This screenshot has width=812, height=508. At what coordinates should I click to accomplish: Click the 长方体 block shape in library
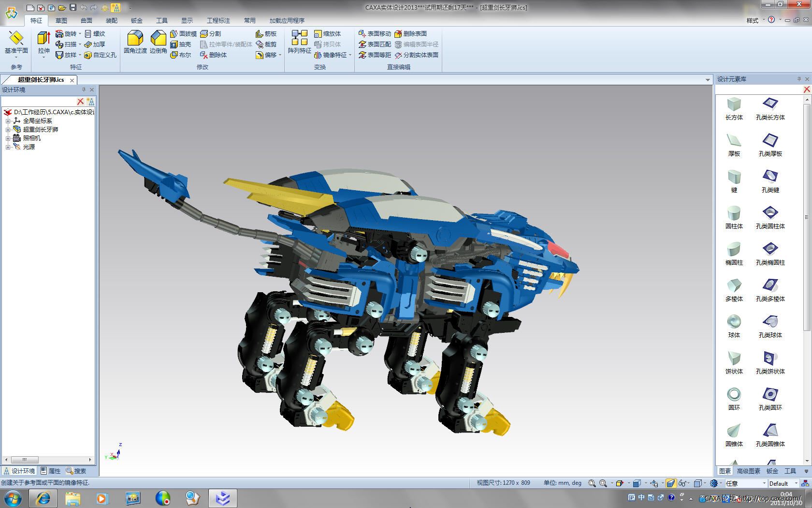pyautogui.click(x=734, y=109)
